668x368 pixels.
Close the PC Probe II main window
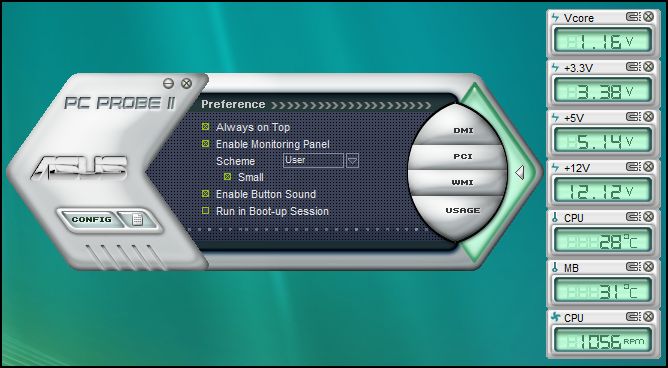[x=186, y=83]
